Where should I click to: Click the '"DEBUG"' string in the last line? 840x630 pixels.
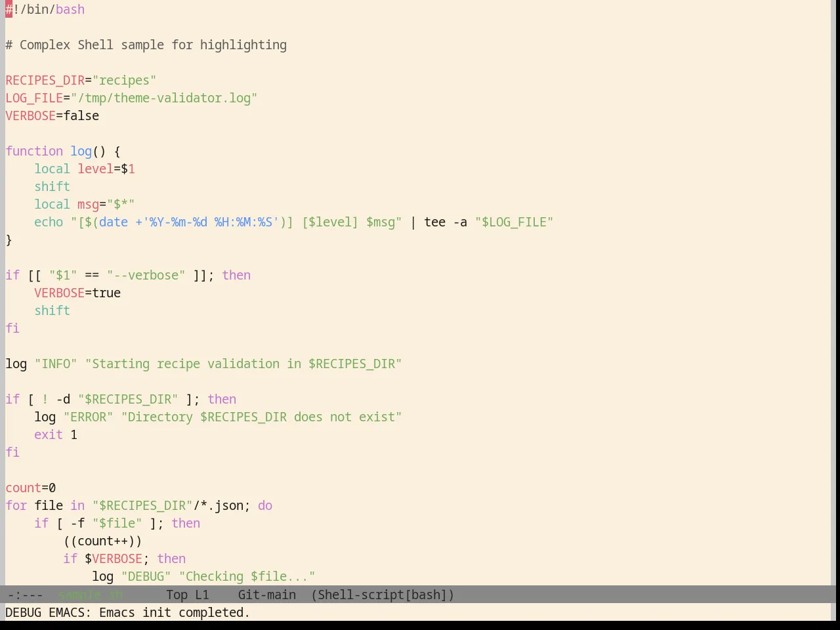pyautogui.click(x=146, y=577)
